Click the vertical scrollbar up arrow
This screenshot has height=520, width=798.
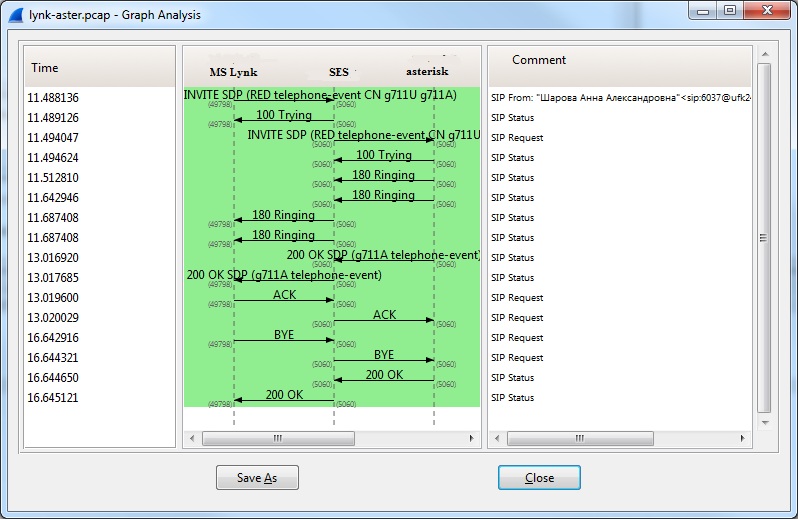[764, 54]
